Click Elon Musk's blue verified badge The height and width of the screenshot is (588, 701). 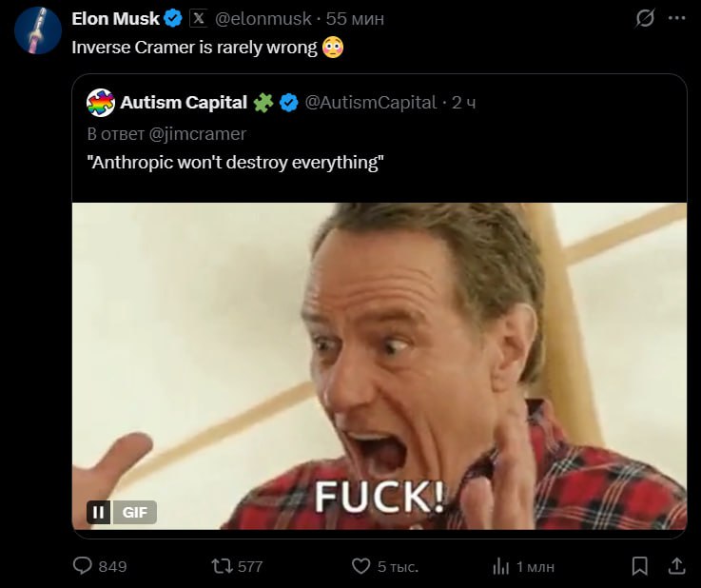click(174, 18)
